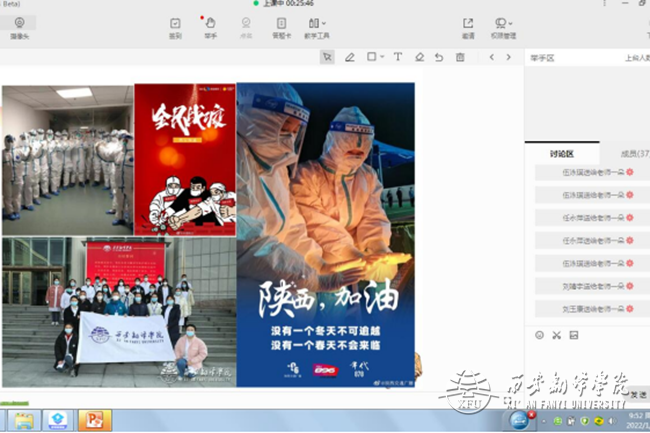Click the group photo holding university banner
Viewport: 650px width, 433px height.
119,312
